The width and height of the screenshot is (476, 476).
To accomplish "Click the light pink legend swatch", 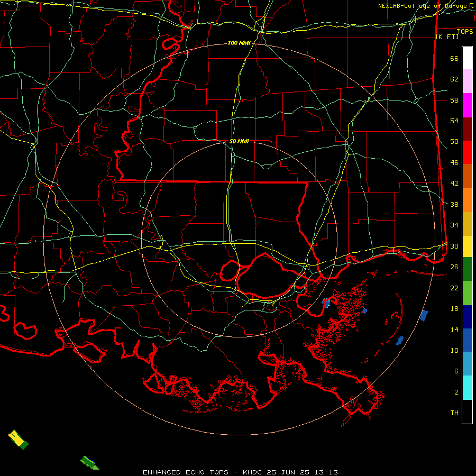I will [x=467, y=81].
